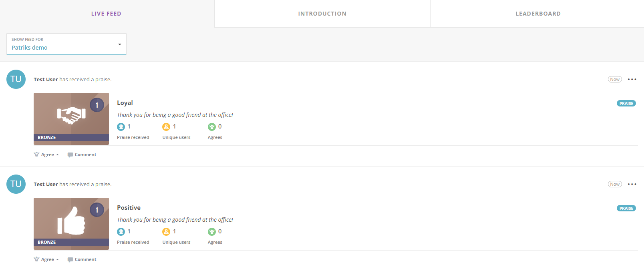Viewport: 644px width, 267px height.
Task: Click the thumbs-up Positive badge image
Action: point(71,224)
